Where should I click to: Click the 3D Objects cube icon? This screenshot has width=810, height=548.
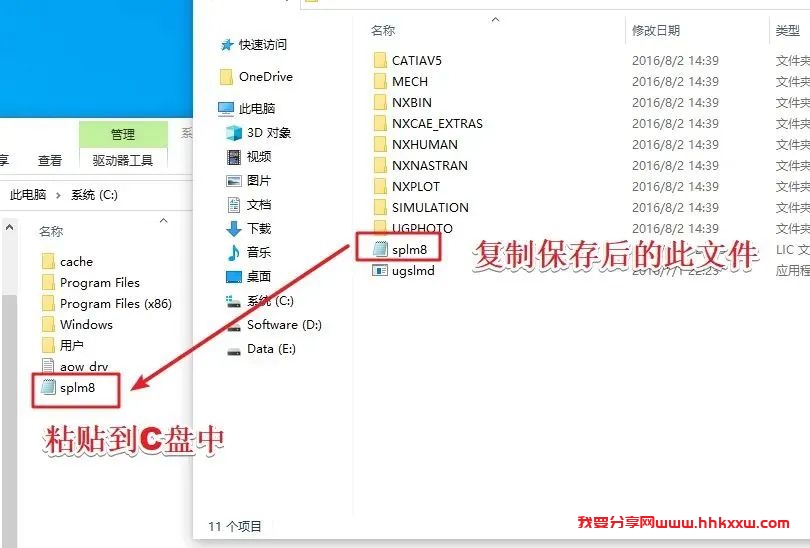[x=234, y=133]
